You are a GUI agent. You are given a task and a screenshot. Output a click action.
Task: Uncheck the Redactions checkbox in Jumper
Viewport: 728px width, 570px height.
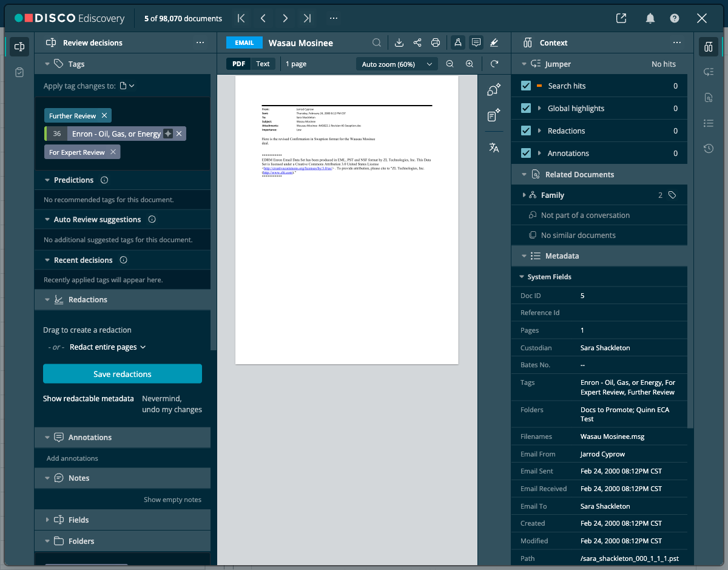coord(526,131)
